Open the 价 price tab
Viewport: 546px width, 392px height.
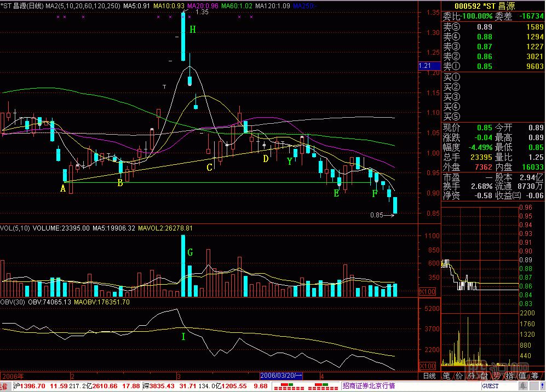tap(459, 376)
